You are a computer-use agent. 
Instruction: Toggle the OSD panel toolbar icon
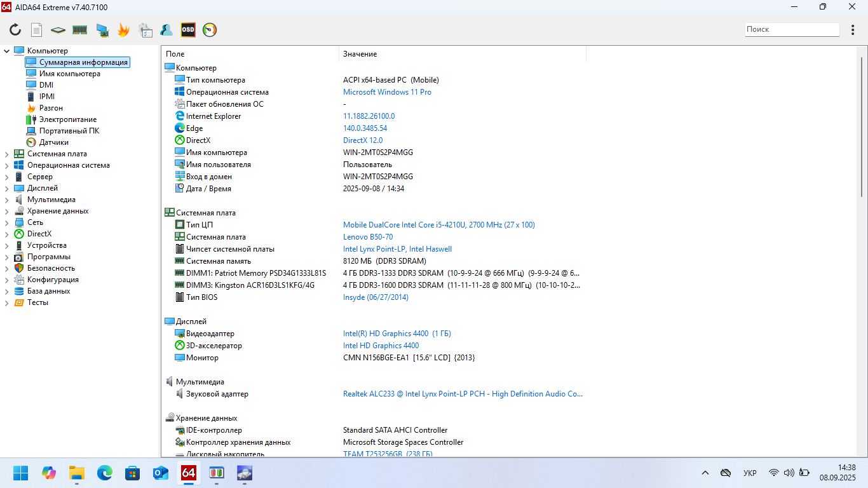click(x=188, y=29)
